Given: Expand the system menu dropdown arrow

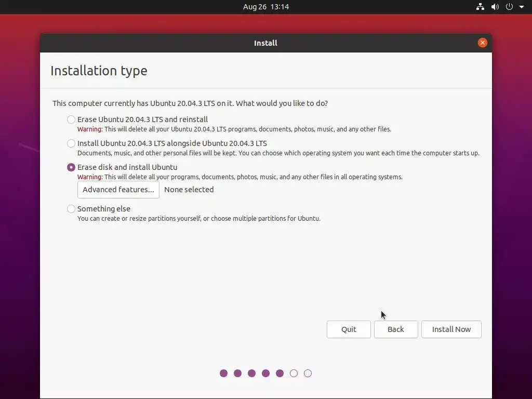Looking at the screenshot, I should point(522,7).
